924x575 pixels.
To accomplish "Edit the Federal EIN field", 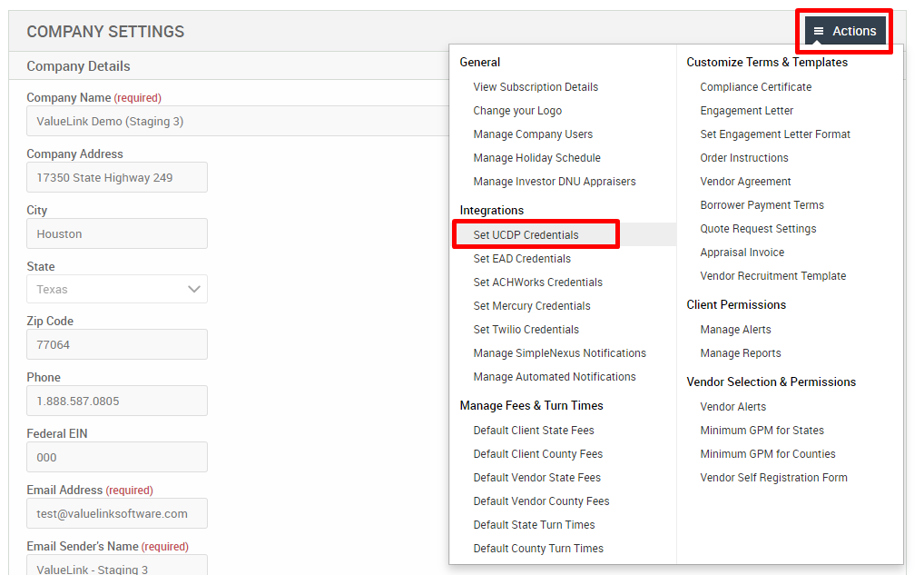I will click(x=116, y=457).
